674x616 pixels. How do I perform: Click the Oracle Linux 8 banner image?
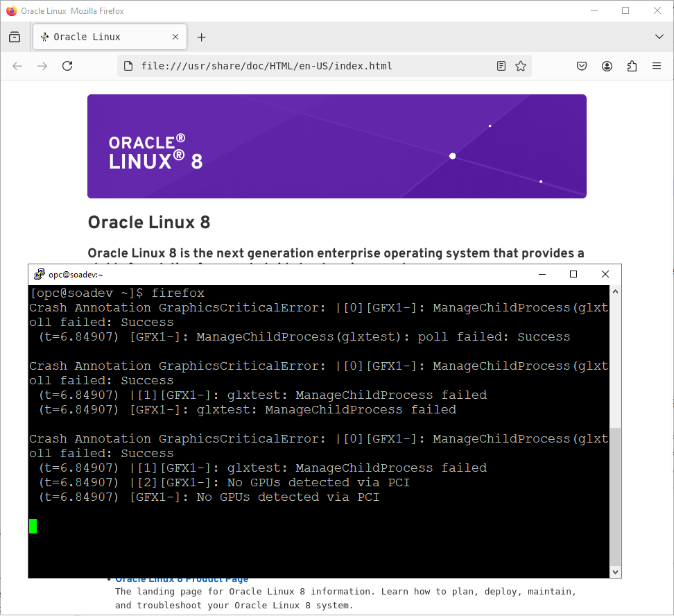337,146
